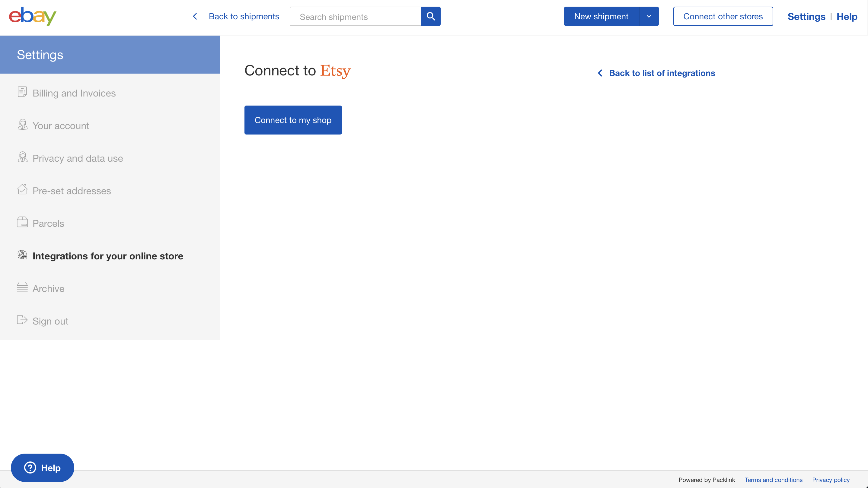Follow the Back to shipments link

[x=244, y=17]
